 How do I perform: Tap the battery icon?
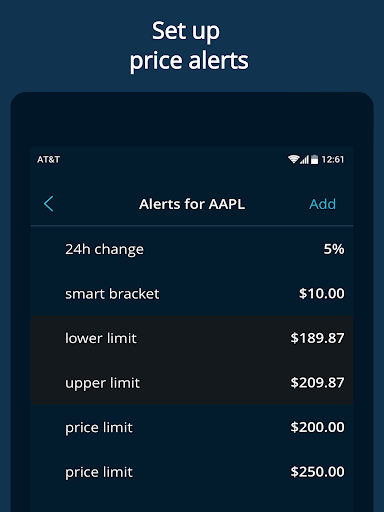coord(314,159)
